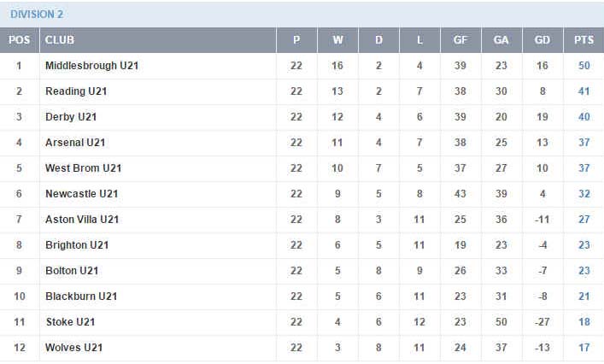Select Stoke U21 in the standings
The width and height of the screenshot is (604, 364).
click(x=70, y=322)
